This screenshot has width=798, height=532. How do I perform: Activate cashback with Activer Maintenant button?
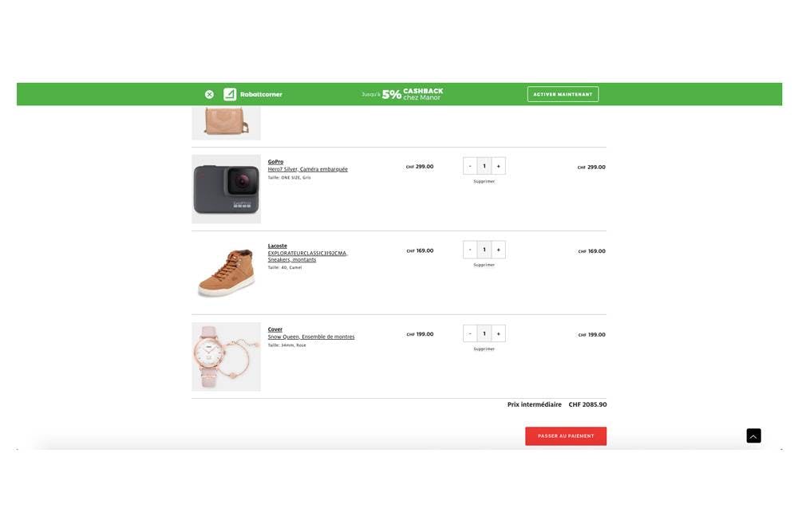[563, 94]
